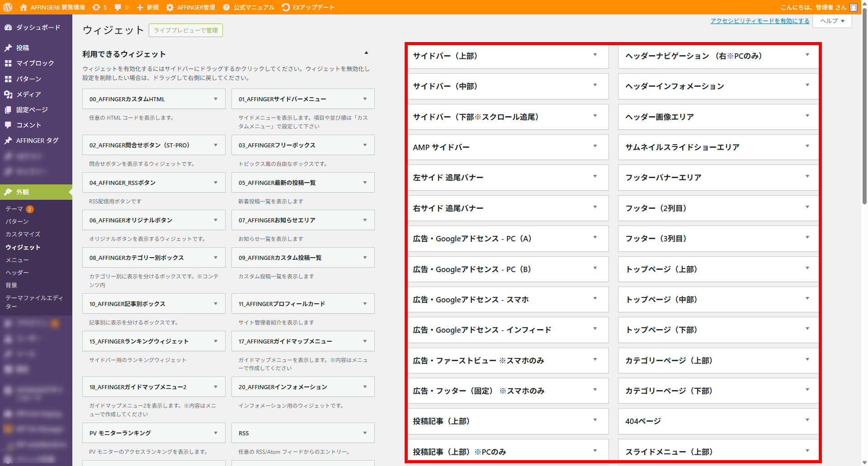Open パターン with grid icon in sidebar
This screenshot has width=868, height=466.
(x=36, y=79)
